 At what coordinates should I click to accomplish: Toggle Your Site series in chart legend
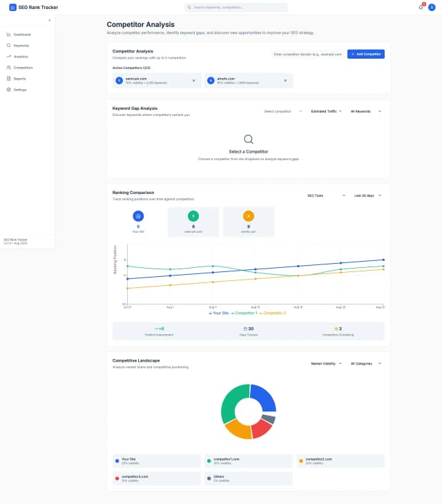tap(219, 313)
